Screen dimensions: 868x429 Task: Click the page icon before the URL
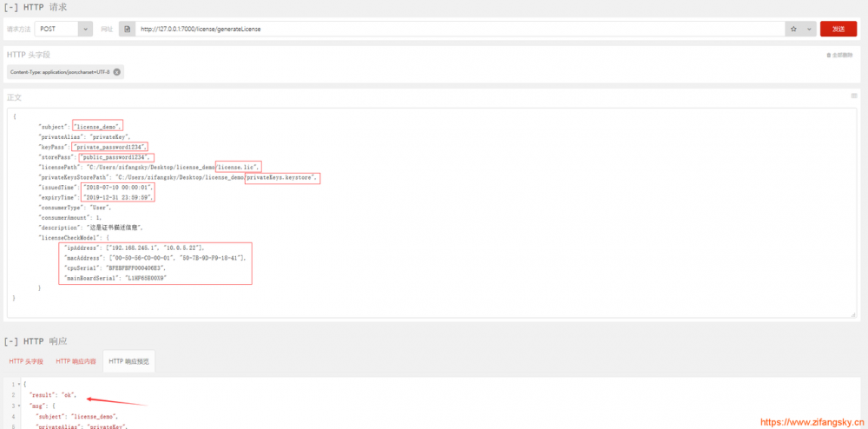pyautogui.click(x=127, y=30)
